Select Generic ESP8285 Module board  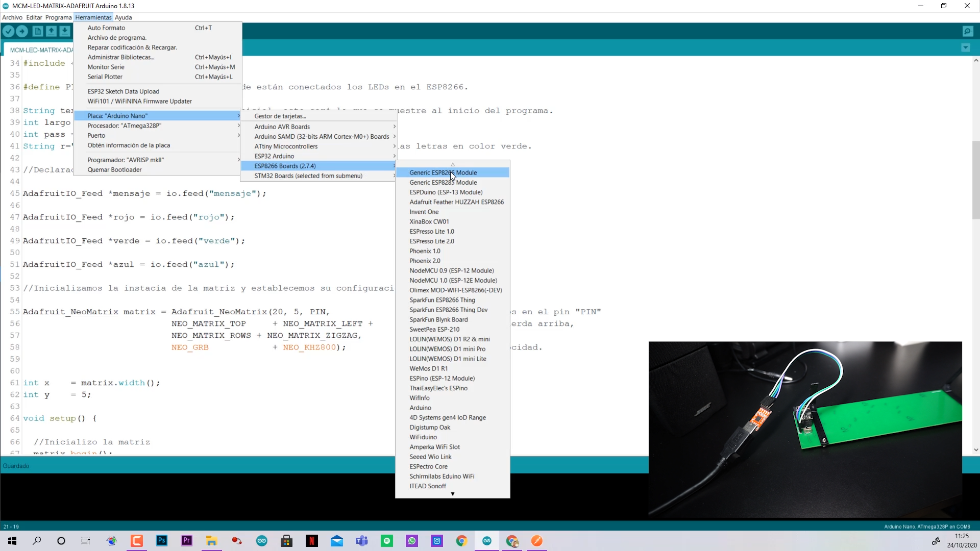click(x=453, y=182)
